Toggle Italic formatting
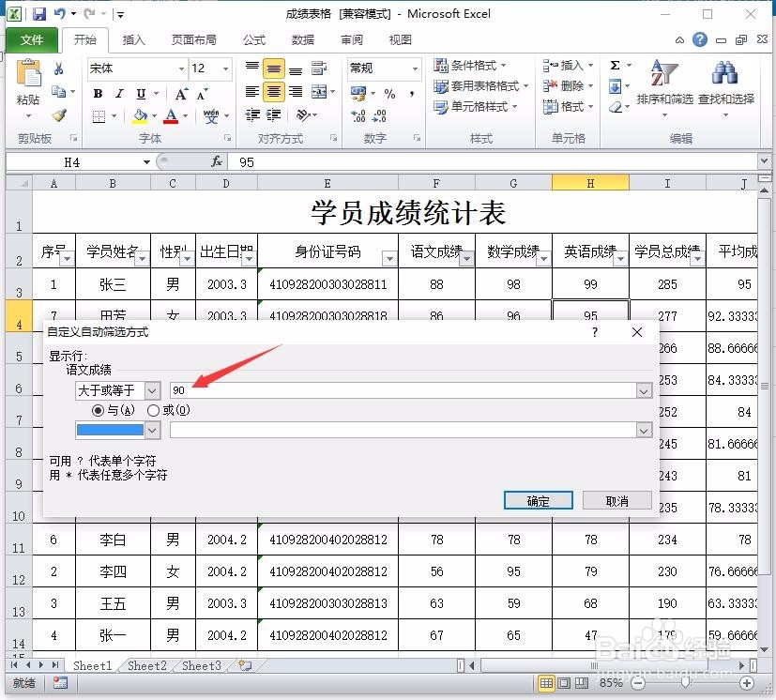The height and width of the screenshot is (700, 776). coord(119,94)
